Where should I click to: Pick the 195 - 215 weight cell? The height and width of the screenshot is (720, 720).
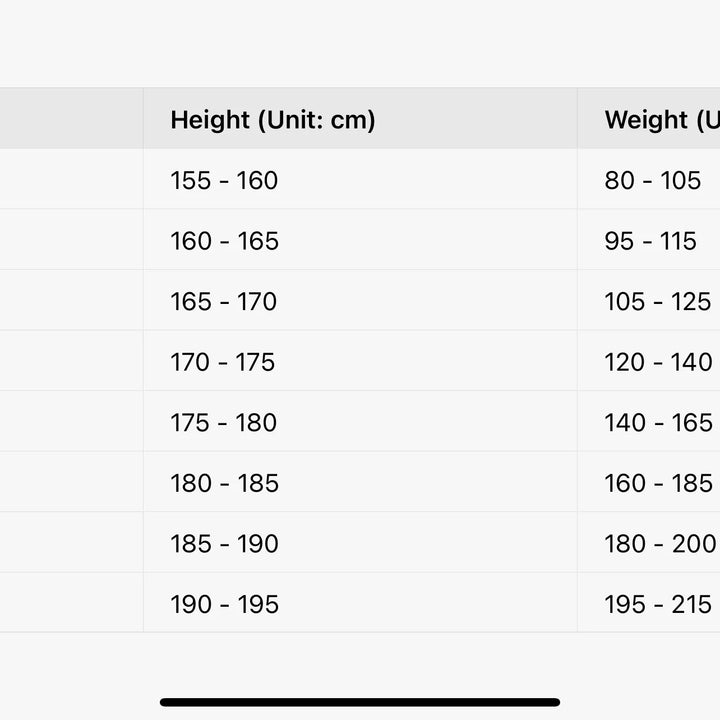tap(658, 604)
